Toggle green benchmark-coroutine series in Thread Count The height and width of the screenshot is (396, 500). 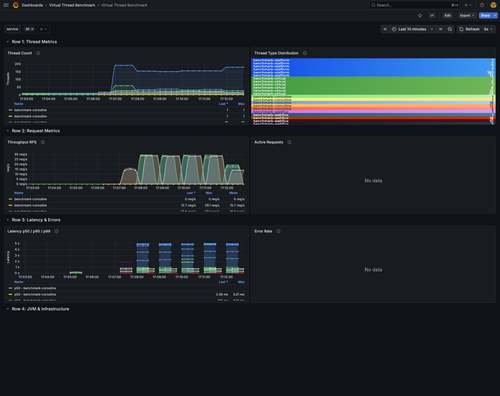click(30, 110)
